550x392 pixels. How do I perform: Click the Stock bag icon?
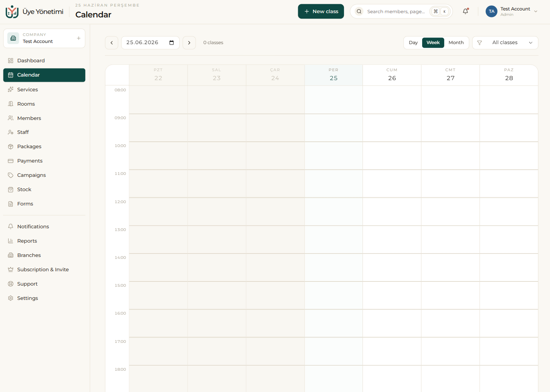pos(10,190)
